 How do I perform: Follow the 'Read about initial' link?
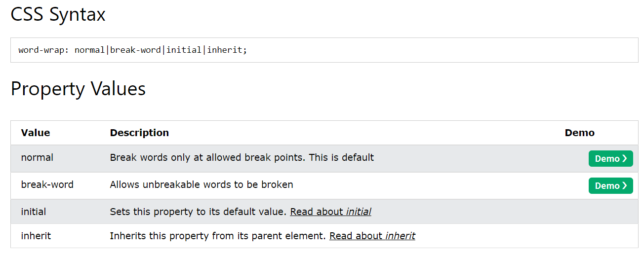point(330,212)
